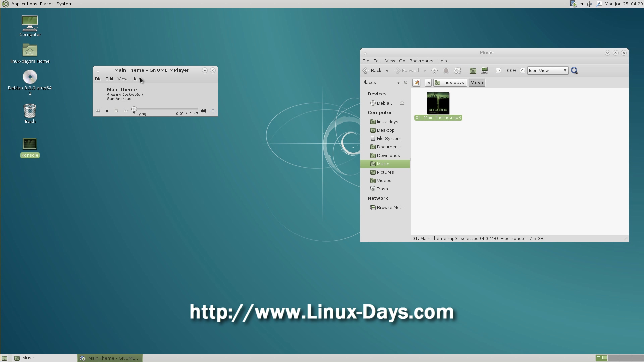Toggle the text location entry button

click(x=416, y=83)
